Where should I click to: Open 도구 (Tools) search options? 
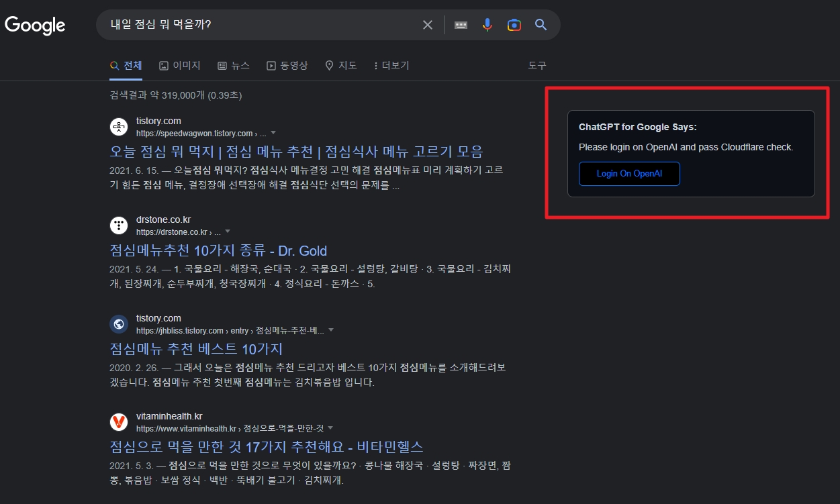(x=537, y=66)
